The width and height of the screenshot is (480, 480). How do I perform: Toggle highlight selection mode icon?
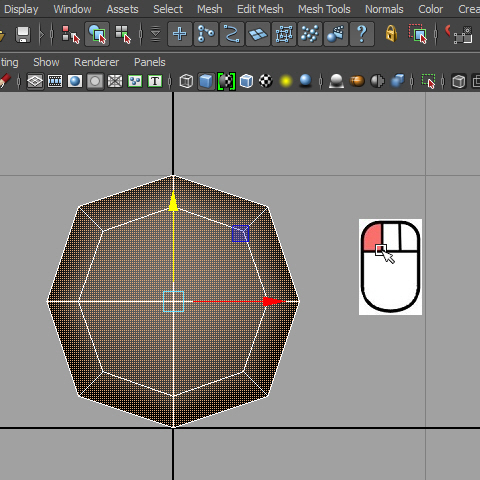[418, 34]
